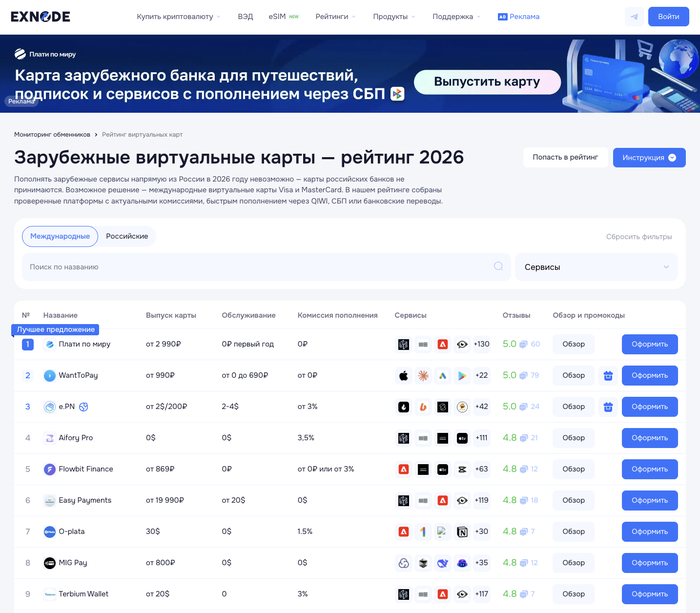Click the Adobe icon in Easy Payments row
This screenshot has width=700, height=613.
[x=442, y=500]
